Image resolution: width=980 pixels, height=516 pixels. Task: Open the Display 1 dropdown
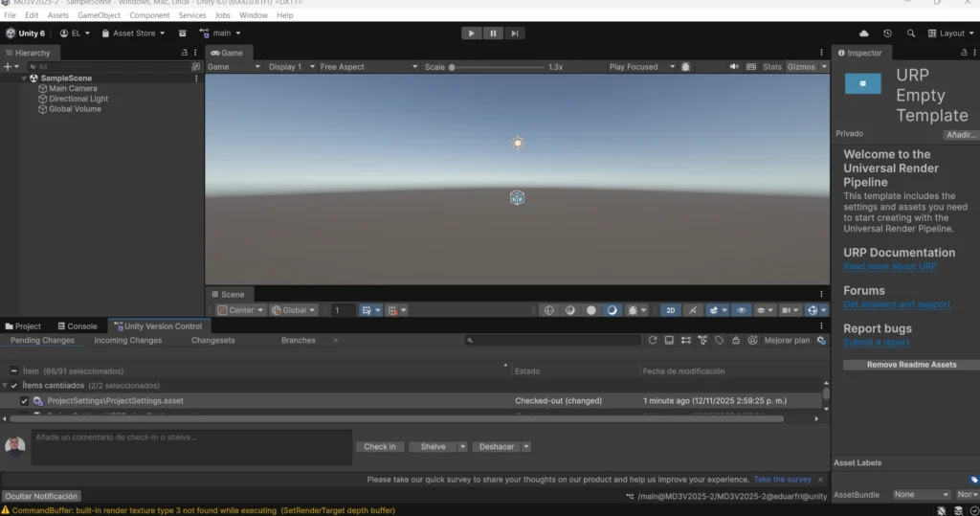[291, 66]
